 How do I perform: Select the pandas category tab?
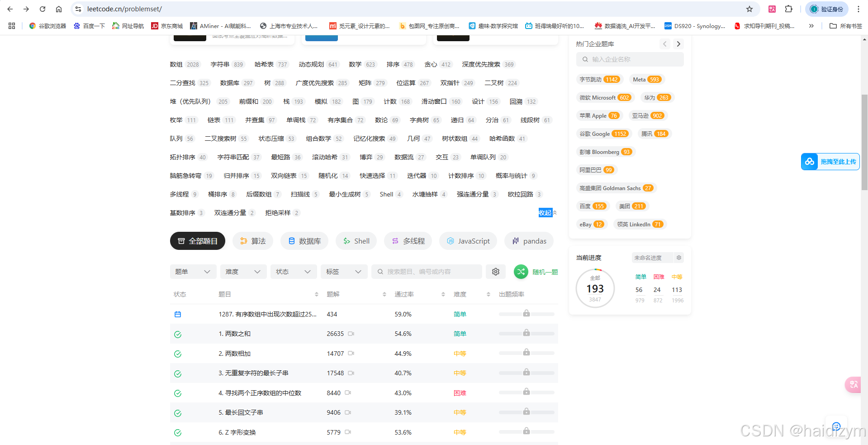(529, 241)
